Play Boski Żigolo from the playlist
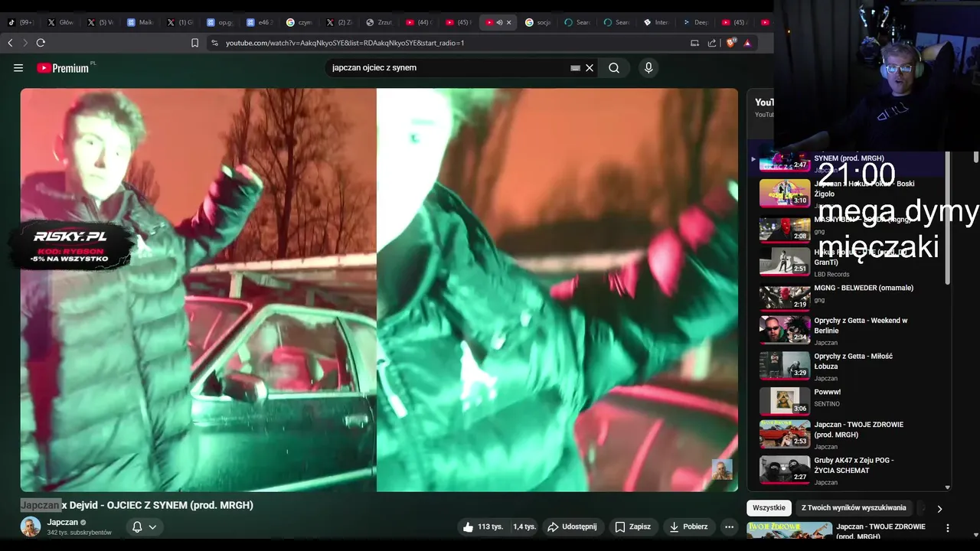 coord(848,194)
